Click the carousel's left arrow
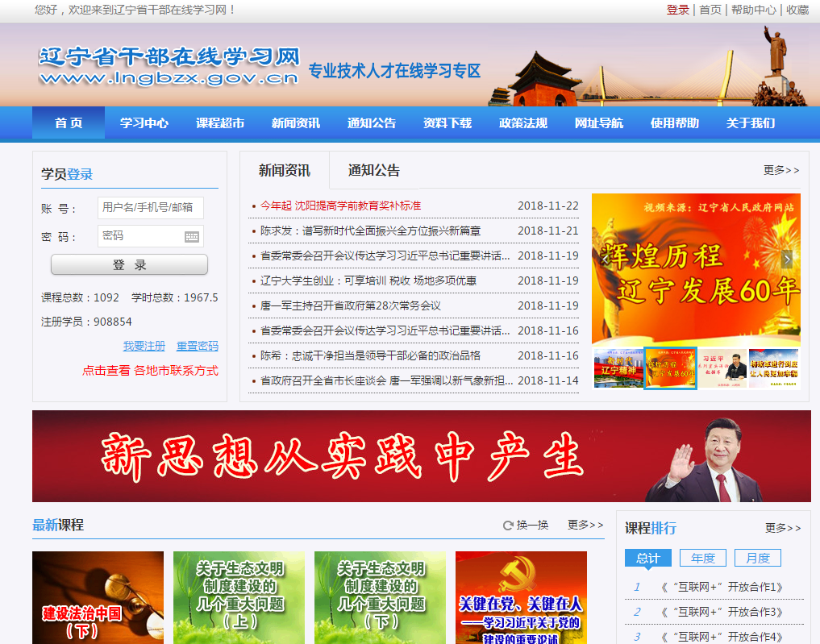 tap(605, 259)
